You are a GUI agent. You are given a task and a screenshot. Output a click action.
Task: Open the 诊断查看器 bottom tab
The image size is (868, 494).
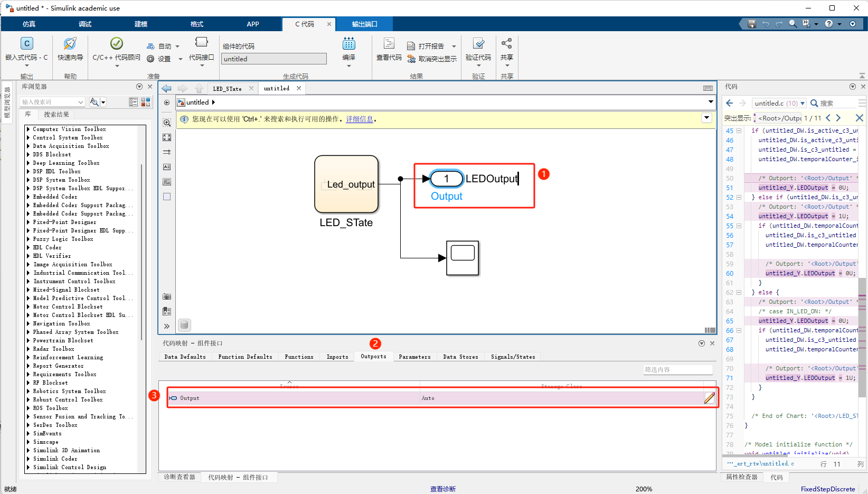180,477
